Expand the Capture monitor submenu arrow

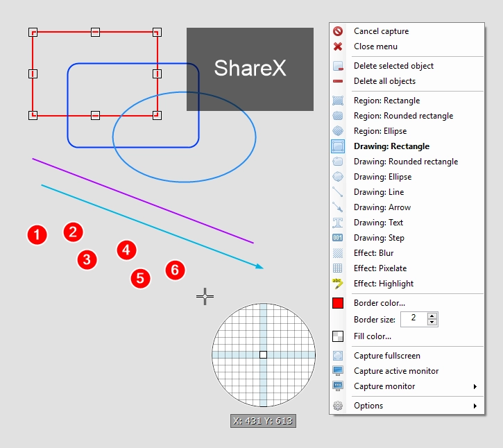point(475,386)
